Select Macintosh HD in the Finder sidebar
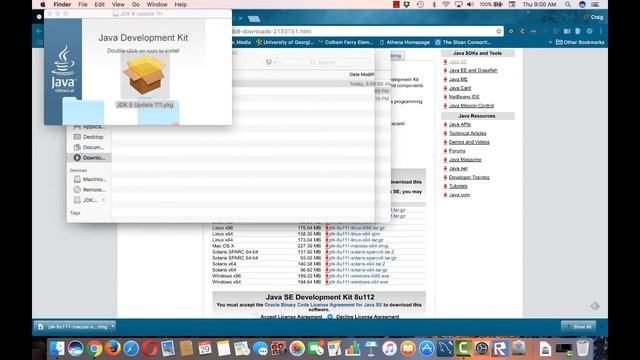The width and height of the screenshot is (640, 360). [x=89, y=179]
